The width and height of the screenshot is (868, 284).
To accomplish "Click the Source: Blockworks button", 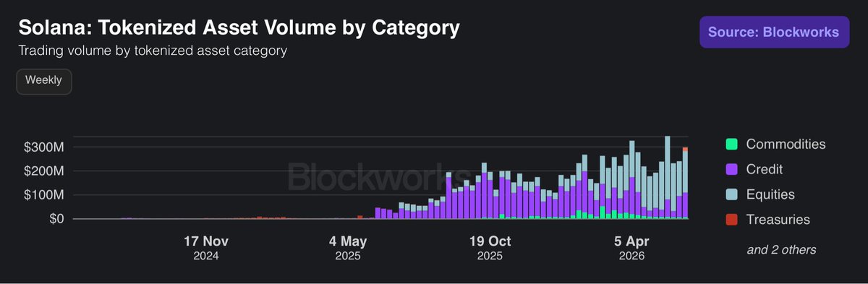I will click(x=774, y=32).
